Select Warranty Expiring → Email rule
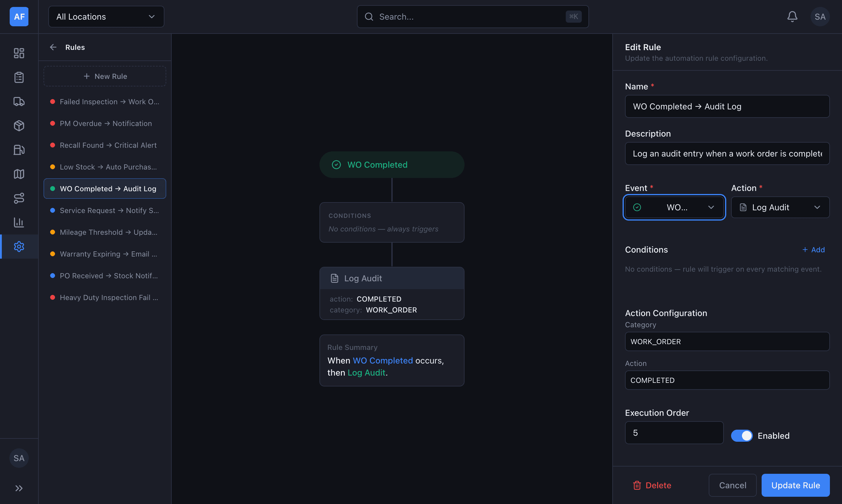 [x=105, y=254]
